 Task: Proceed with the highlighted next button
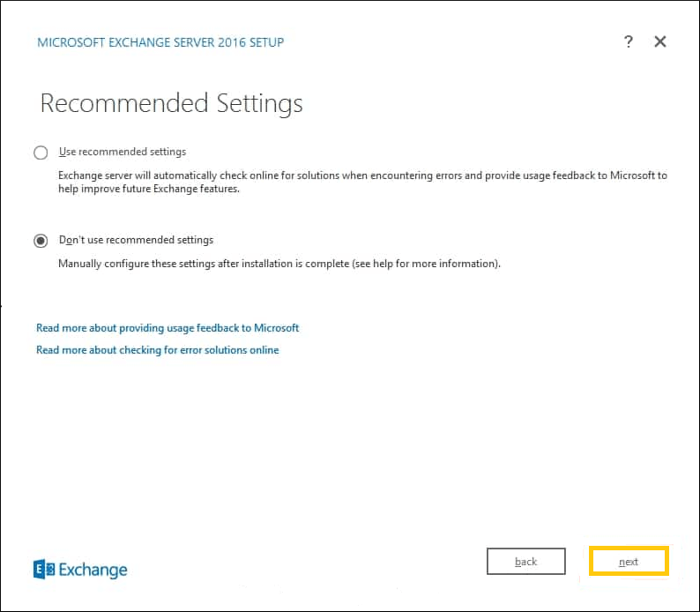(629, 562)
